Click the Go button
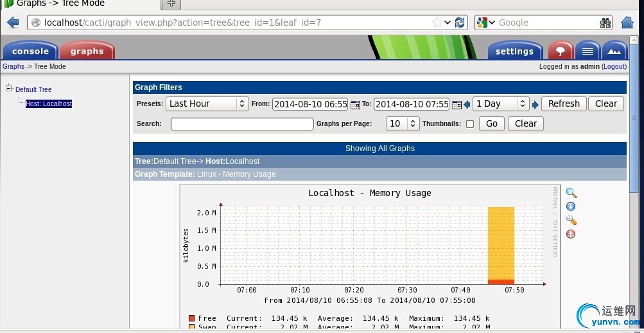644x333 pixels. (x=492, y=123)
